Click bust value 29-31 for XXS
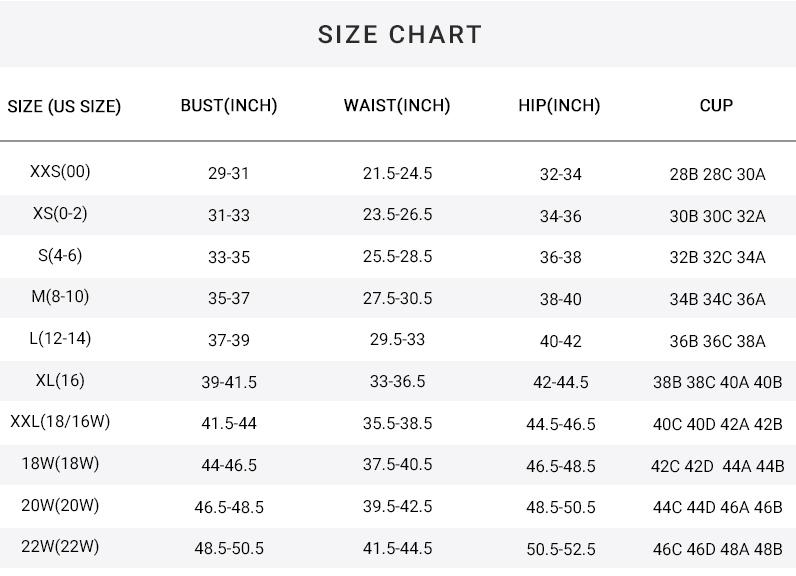The width and height of the screenshot is (796, 576). [x=229, y=174]
